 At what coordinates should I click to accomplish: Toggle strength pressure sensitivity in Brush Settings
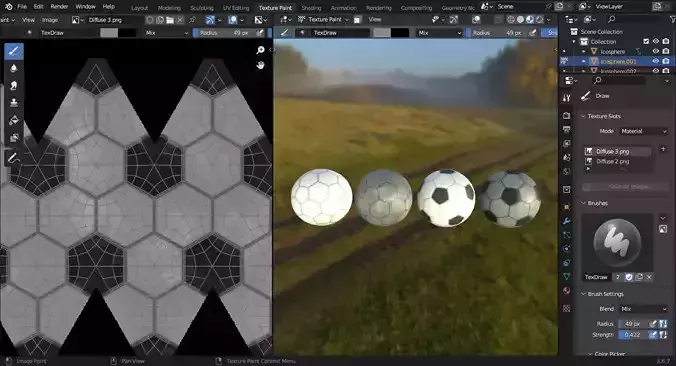[654, 335]
